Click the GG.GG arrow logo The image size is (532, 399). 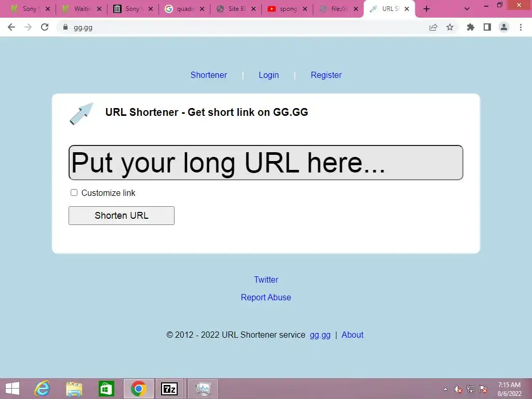click(82, 114)
